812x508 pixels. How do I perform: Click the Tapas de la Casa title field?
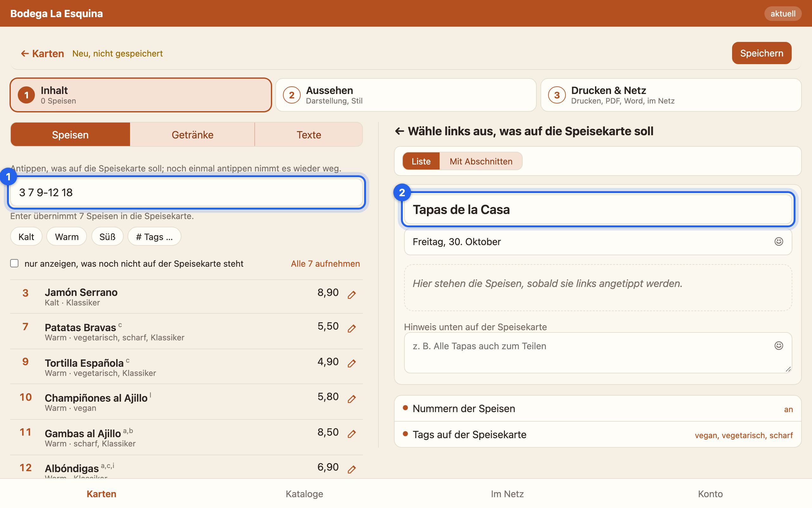click(598, 210)
